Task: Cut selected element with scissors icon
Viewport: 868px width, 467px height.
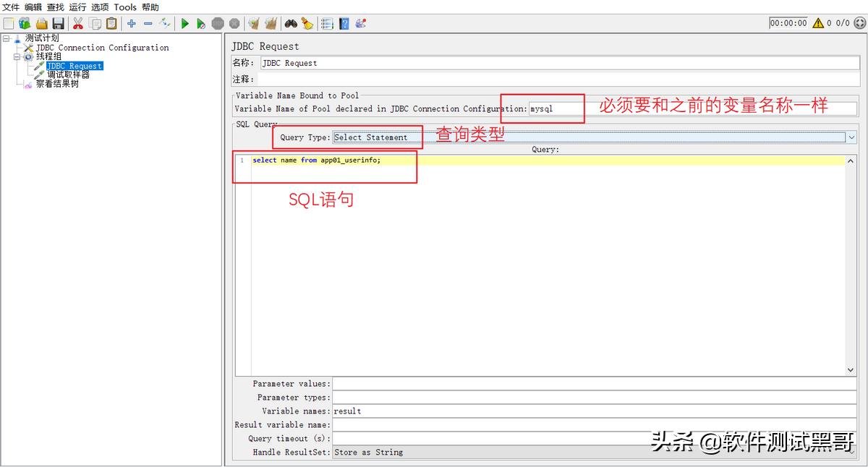Action: coord(78,23)
